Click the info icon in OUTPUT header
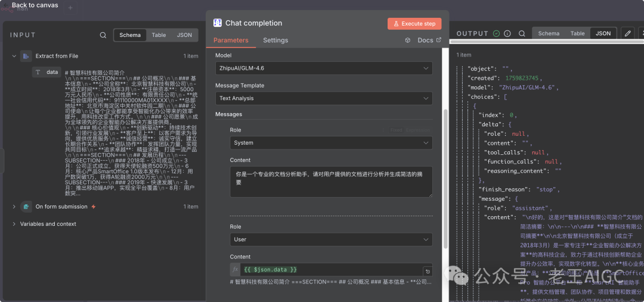This screenshot has height=302, width=644. pyautogui.click(x=507, y=33)
